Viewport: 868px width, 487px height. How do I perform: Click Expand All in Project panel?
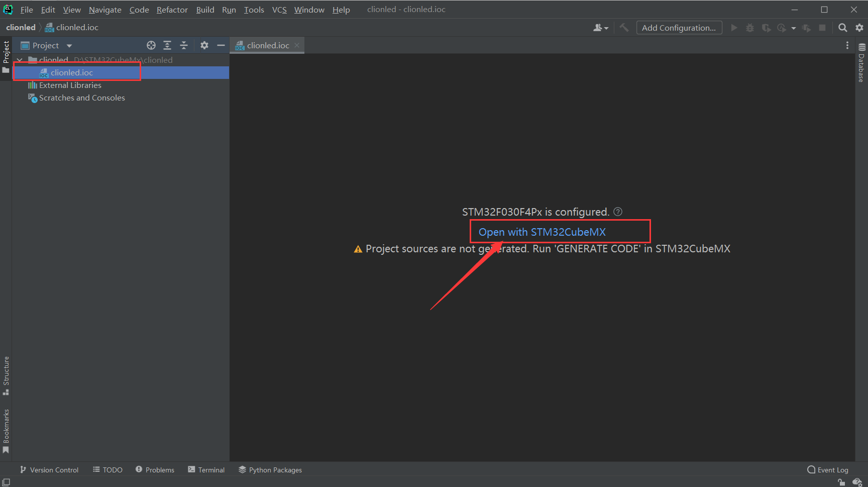point(167,45)
